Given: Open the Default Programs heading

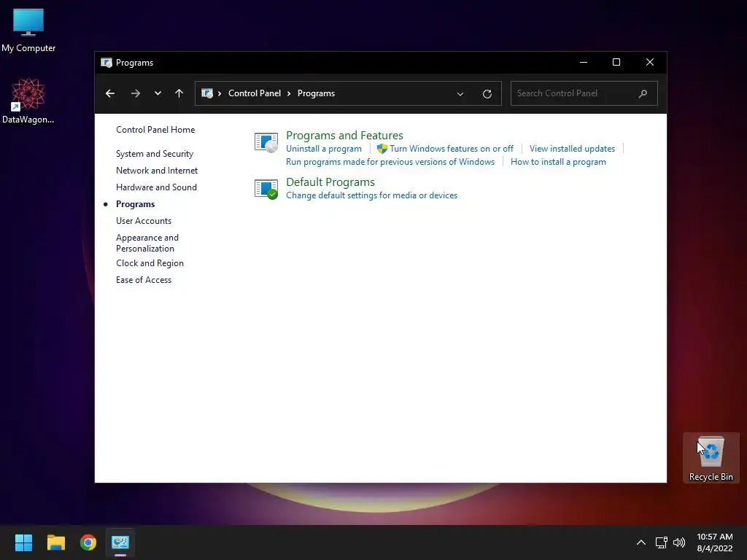Looking at the screenshot, I should [x=330, y=182].
